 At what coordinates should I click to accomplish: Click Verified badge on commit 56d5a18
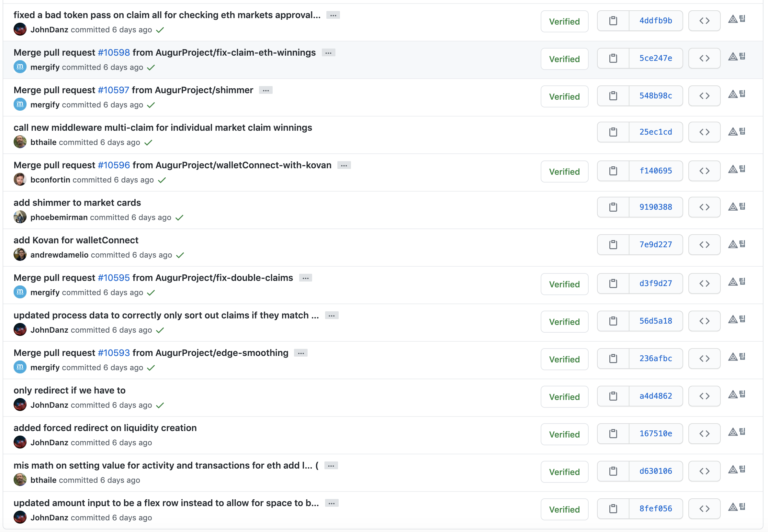click(564, 322)
